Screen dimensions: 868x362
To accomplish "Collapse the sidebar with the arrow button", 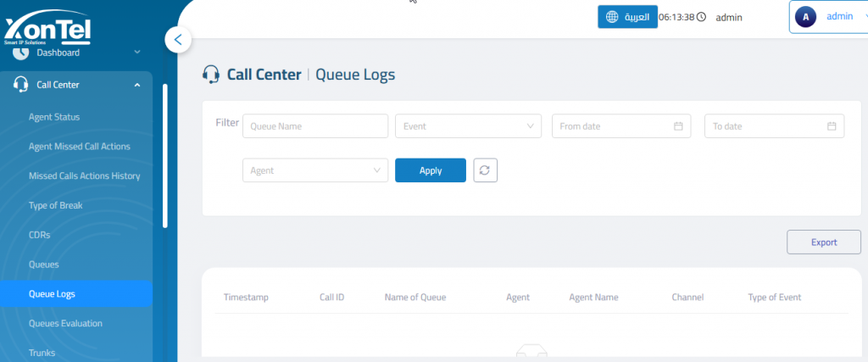I will (x=178, y=40).
